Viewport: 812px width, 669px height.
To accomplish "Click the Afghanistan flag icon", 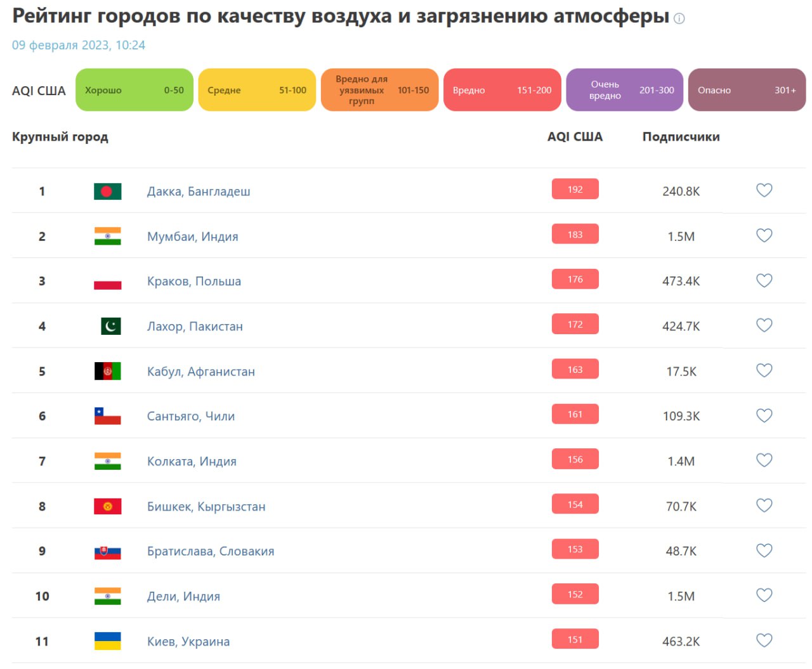I will click(x=107, y=371).
